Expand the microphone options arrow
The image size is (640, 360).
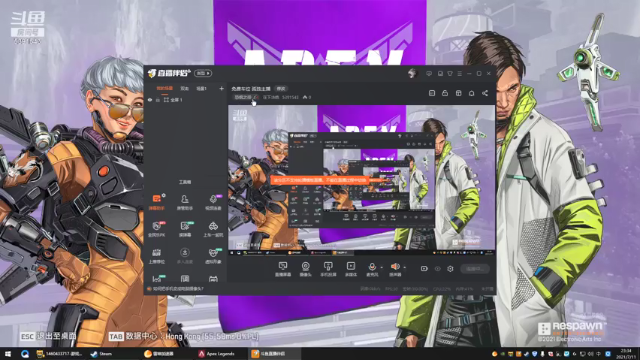click(382, 268)
